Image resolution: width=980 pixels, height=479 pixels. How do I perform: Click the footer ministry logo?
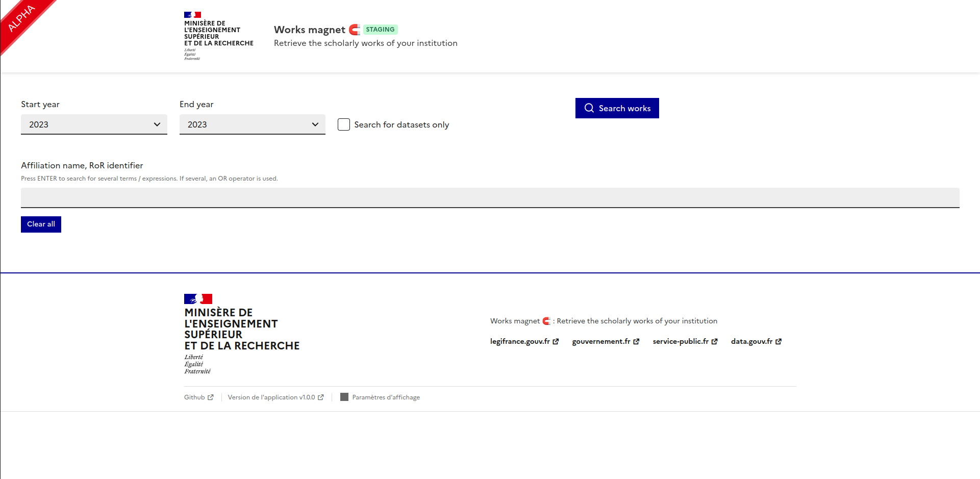click(x=241, y=334)
